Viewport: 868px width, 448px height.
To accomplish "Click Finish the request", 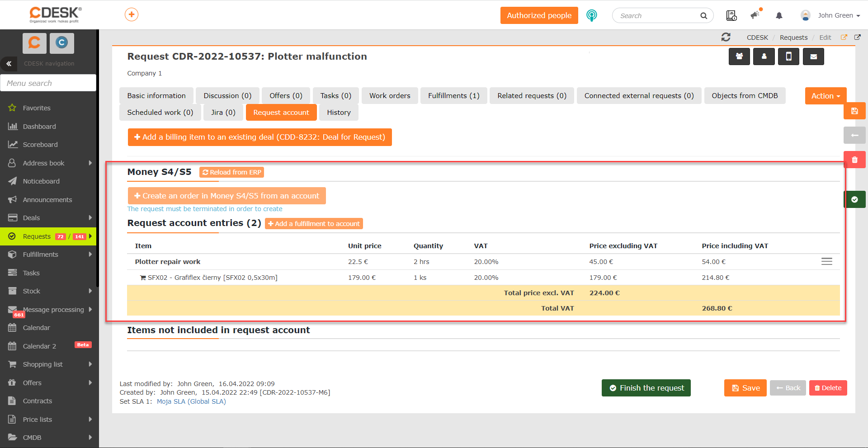I will (x=646, y=388).
